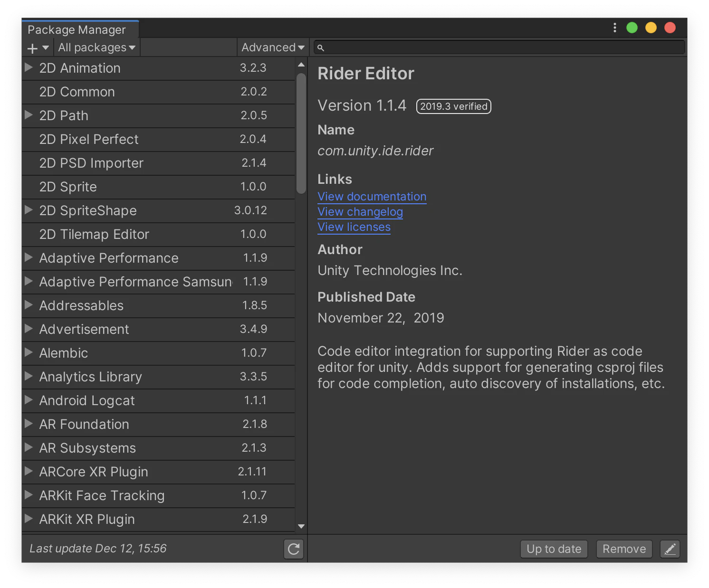Expand the ARKit Face Tracking entry
The image size is (709, 588).
click(x=29, y=494)
